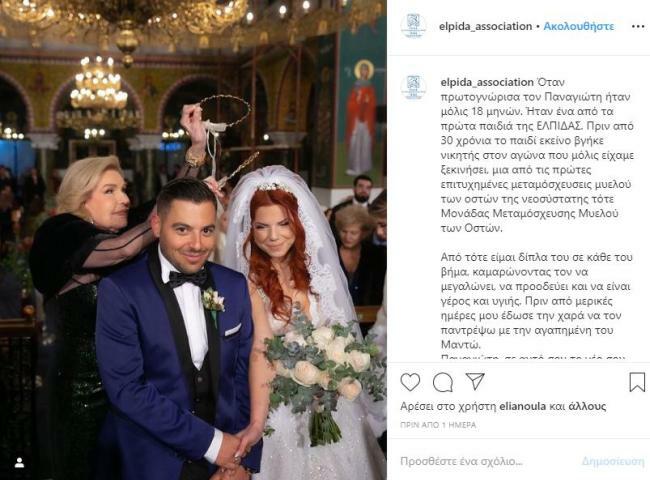
Task: Share the post with the paper plane icon
Action: click(475, 381)
